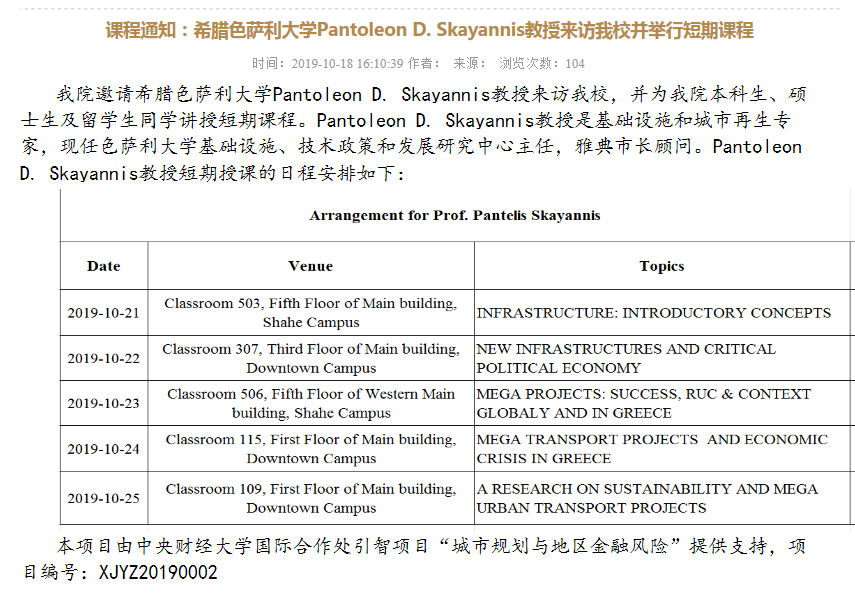The image size is (855, 601).
Task: Select the table title mentioning Prof. Pantelis Skayannis
Action: tap(455, 215)
